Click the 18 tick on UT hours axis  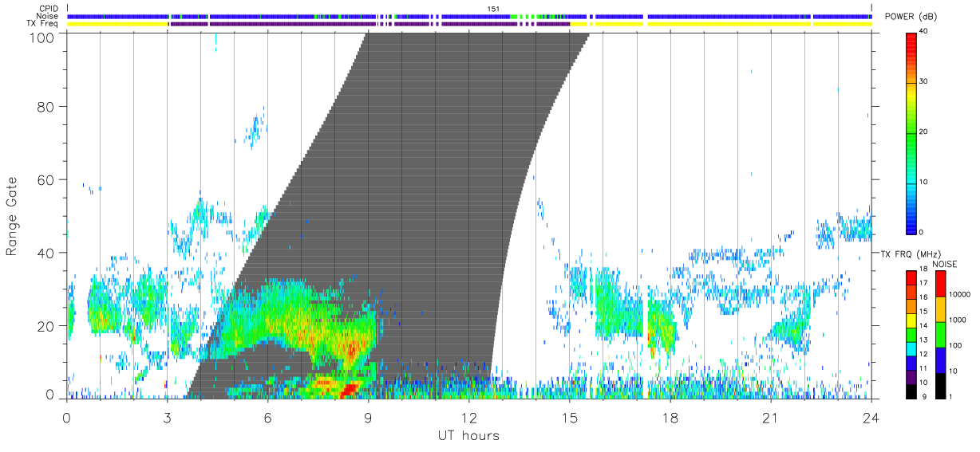coord(670,416)
